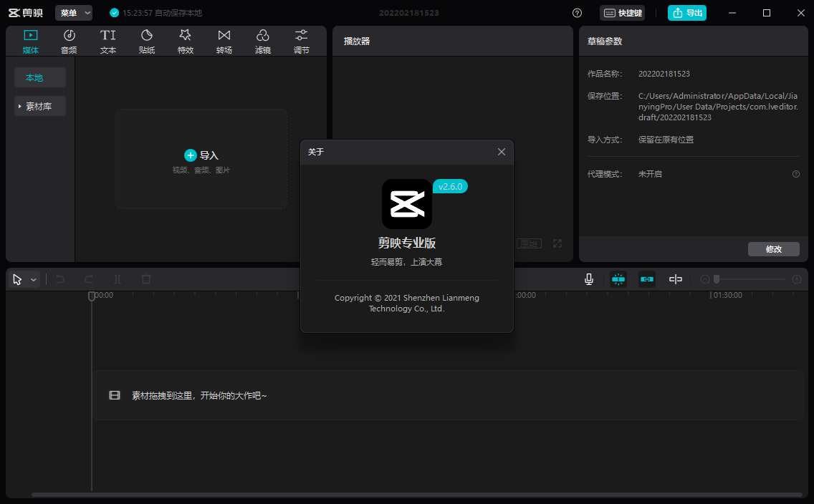Click the player fullscreen icon
Viewport: 814px width, 504px height.
(x=557, y=243)
